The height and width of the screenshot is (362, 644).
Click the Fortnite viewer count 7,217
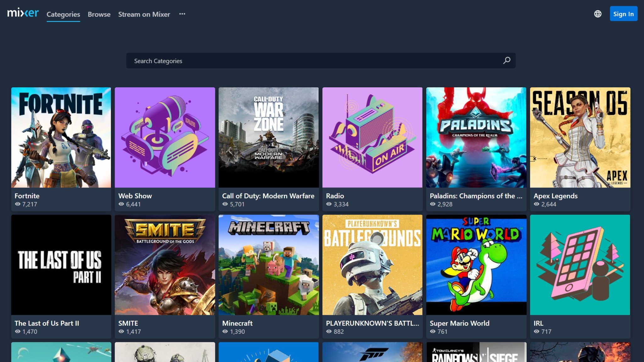30,204
